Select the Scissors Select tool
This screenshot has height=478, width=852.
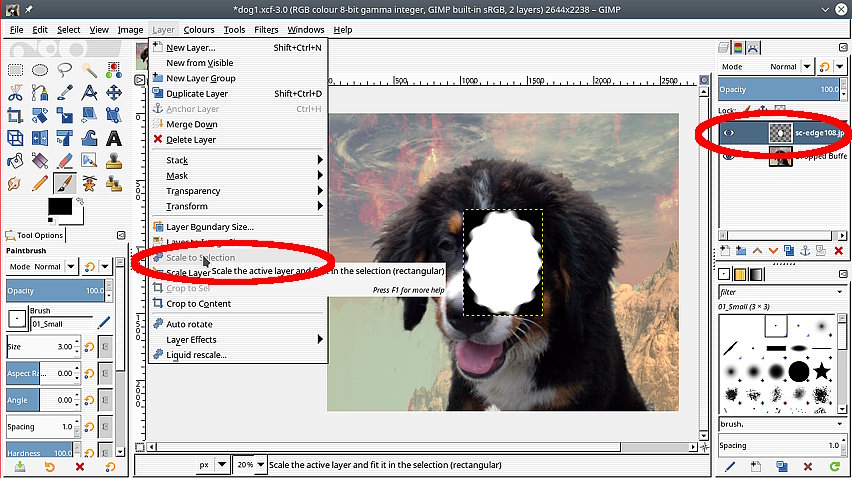(x=15, y=93)
